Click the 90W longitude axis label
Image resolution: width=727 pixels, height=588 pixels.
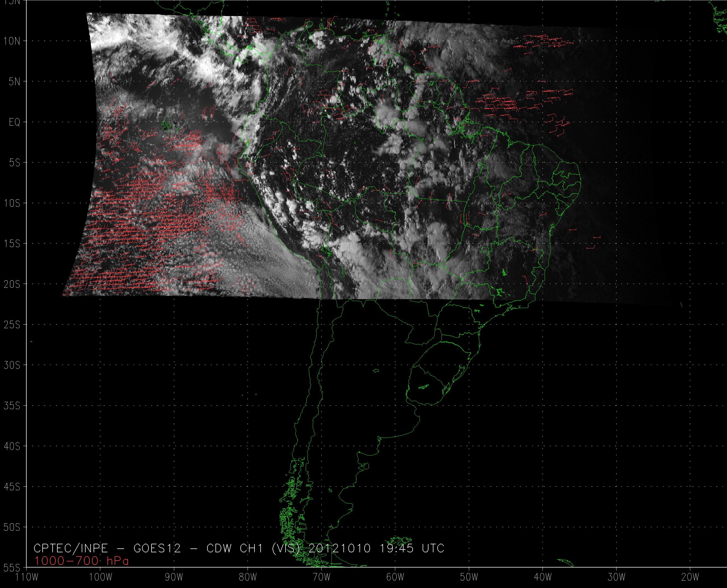click(174, 576)
